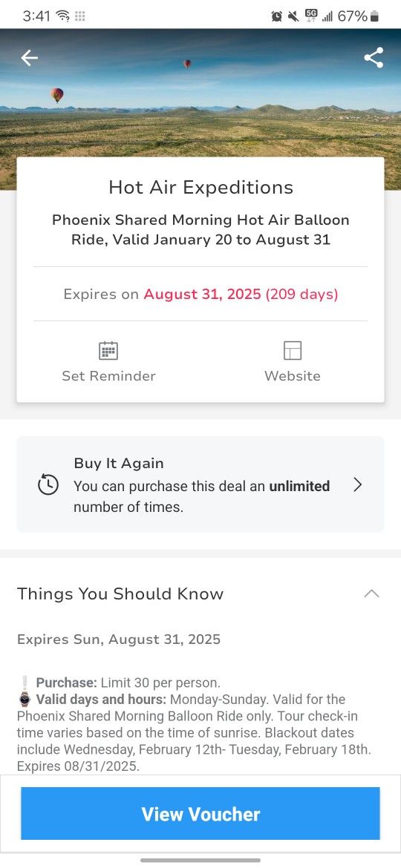Screen dimensions: 401x868
Task: Click the View Voucher button
Action: (200, 814)
